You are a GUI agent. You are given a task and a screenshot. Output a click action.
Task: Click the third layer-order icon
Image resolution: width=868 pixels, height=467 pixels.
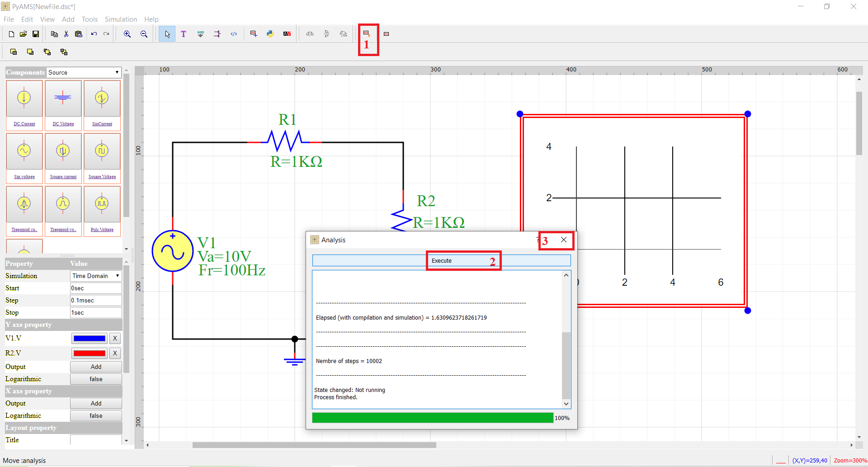(47, 52)
